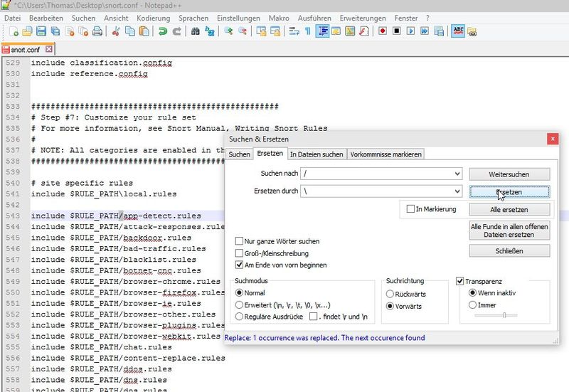The image size is (569, 392).
Task: Open the Erweiterungen menu
Action: [363, 18]
